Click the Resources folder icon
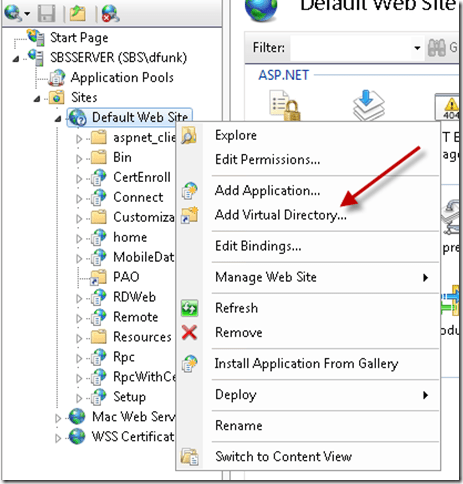This screenshot has height=484, width=463. pos(99,337)
